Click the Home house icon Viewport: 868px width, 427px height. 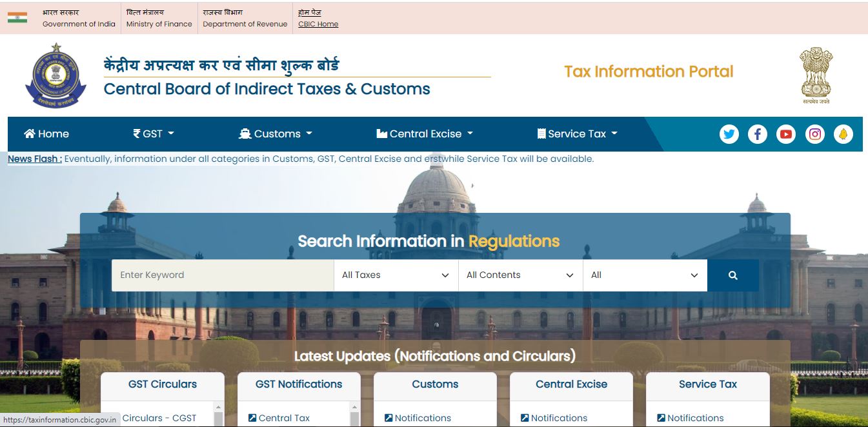click(x=28, y=133)
